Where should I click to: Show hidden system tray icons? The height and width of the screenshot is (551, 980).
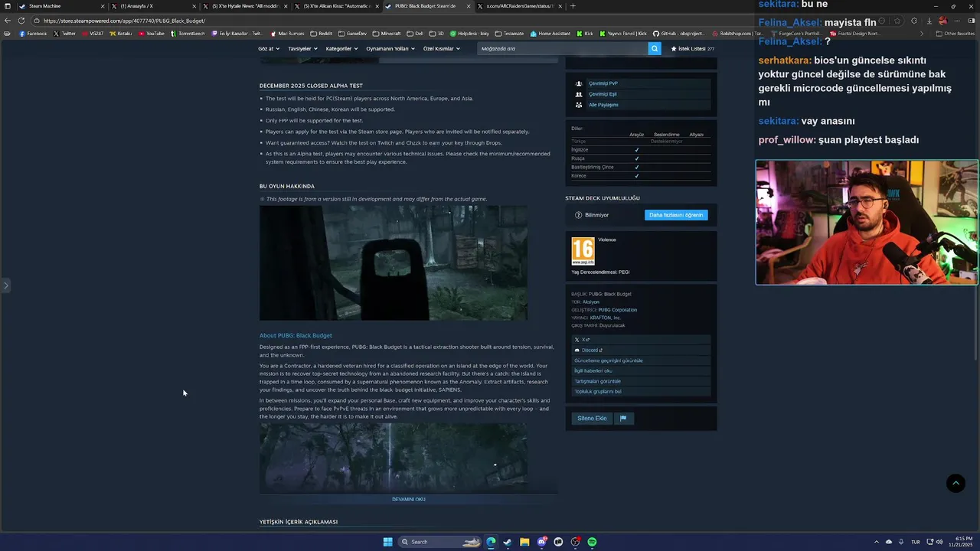point(877,542)
